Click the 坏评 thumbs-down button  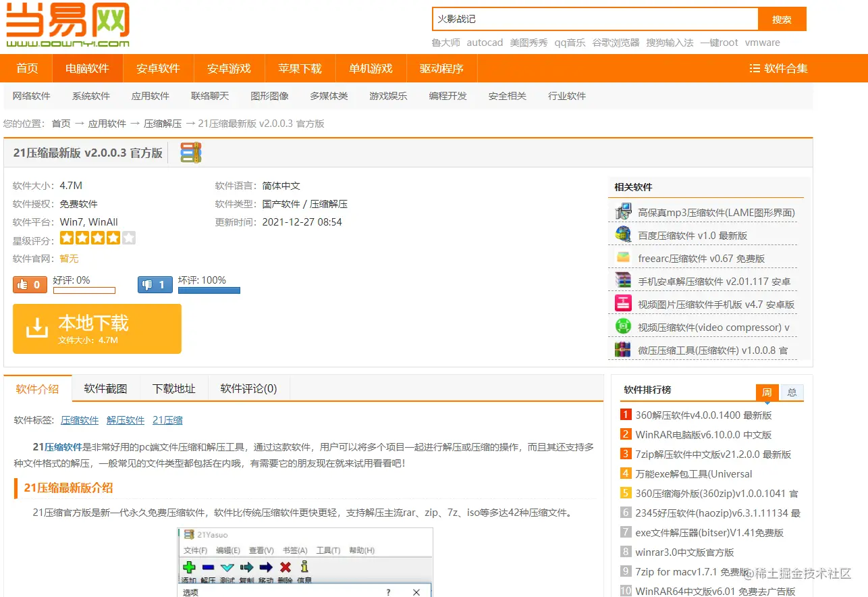pos(155,284)
